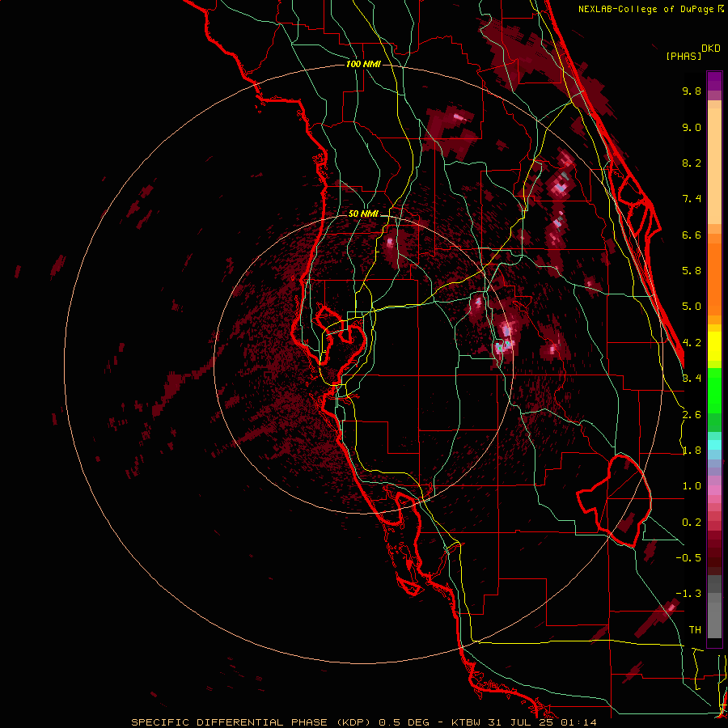Click the [PHAS] legend unit label

click(x=684, y=56)
